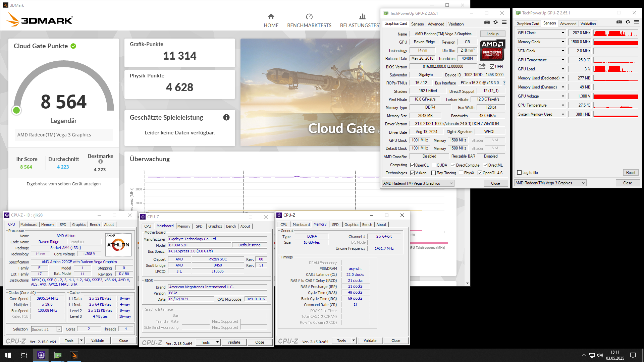Switch to Advanced tab in left GPU-Z

tap(436, 24)
